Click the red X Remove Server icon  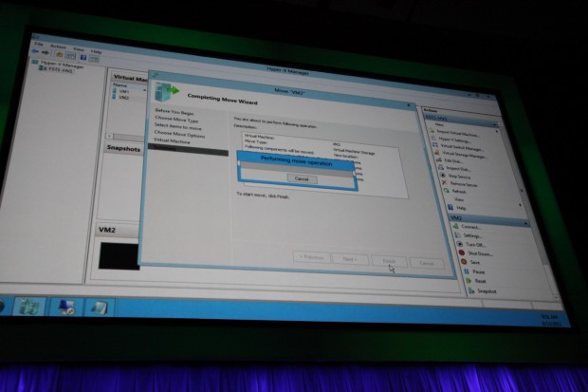coord(445,183)
